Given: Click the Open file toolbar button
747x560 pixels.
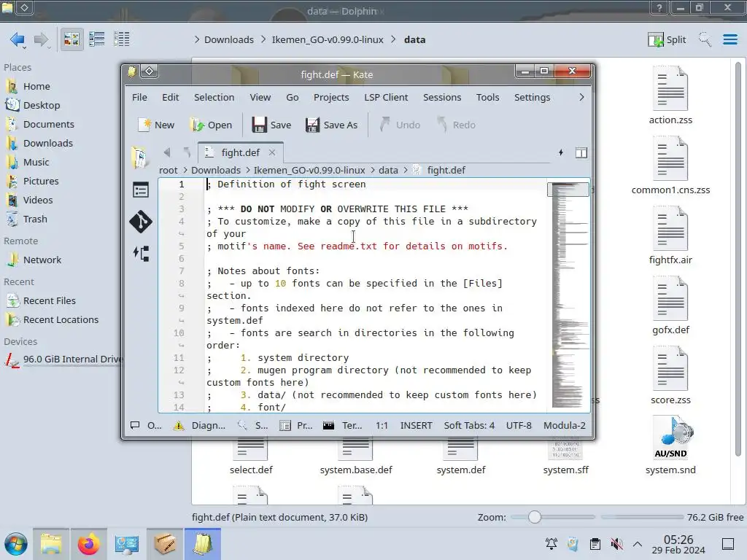Looking at the screenshot, I should (x=211, y=125).
